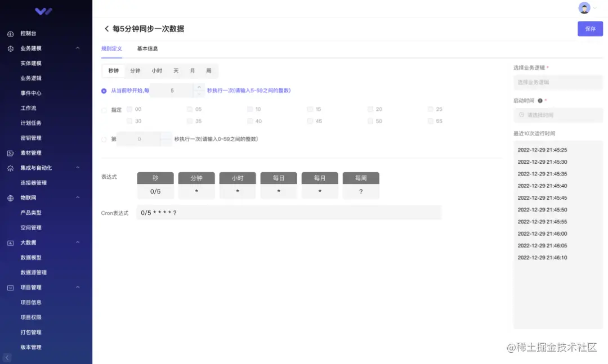This screenshot has width=608, height=364.
Task: Click the 集成与自动化 icon
Action: (x=11, y=168)
